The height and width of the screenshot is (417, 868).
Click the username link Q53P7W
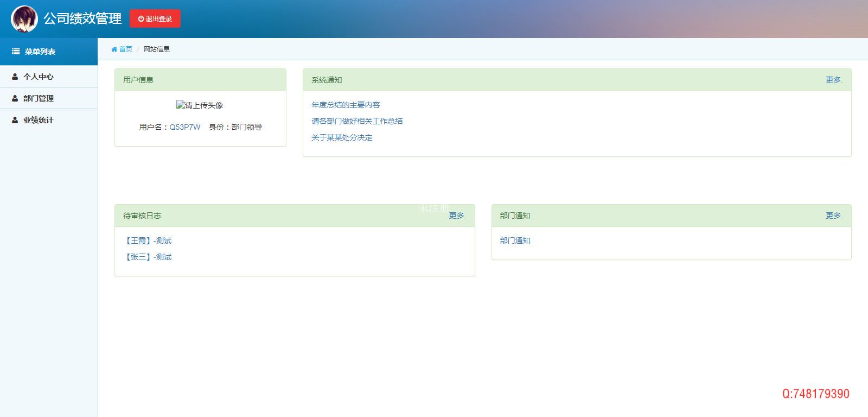tap(185, 127)
